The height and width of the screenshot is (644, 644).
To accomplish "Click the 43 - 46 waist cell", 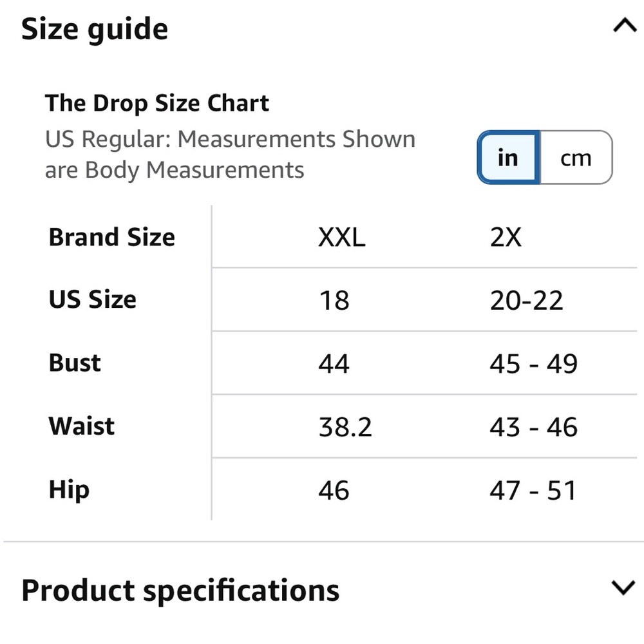I will 533,427.
